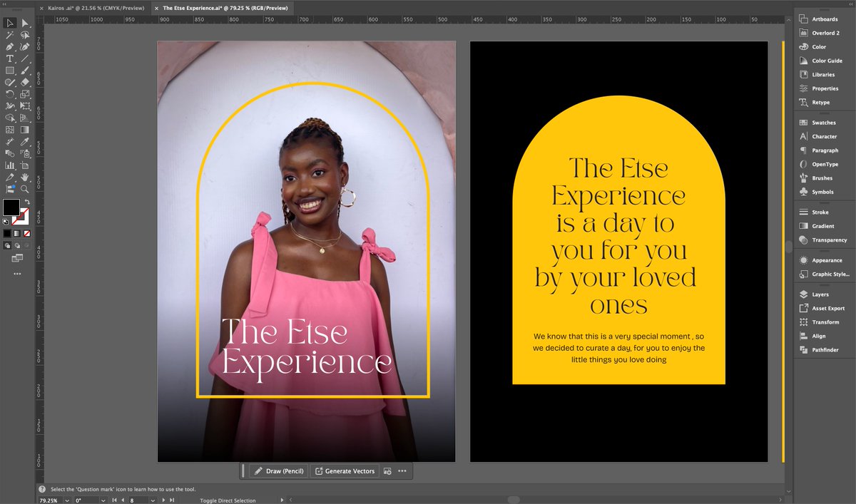Screen dimensions: 856x504
Task: Select the Mesh tool
Action: 10,130
